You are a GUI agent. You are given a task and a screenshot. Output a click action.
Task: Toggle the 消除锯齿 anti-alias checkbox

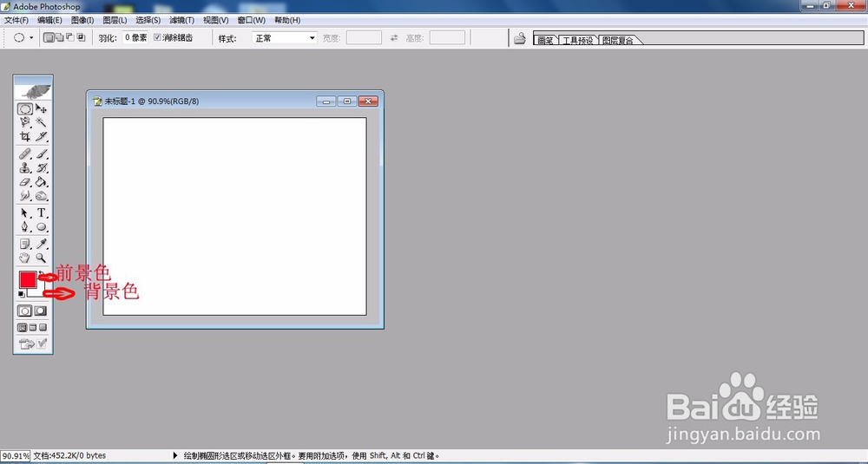[x=157, y=37]
